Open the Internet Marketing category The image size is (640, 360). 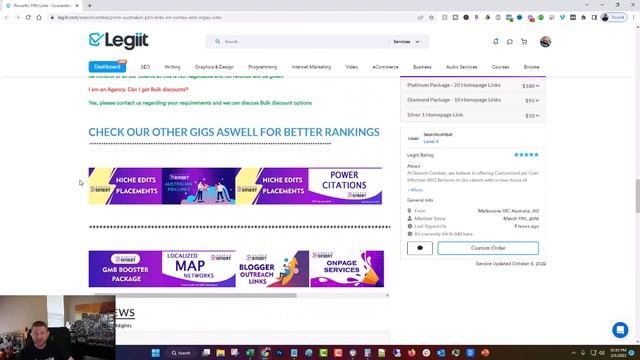[311, 67]
